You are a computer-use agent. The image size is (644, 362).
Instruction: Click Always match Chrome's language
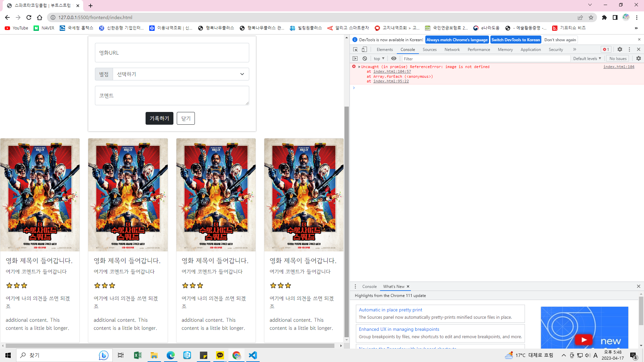(457, 40)
